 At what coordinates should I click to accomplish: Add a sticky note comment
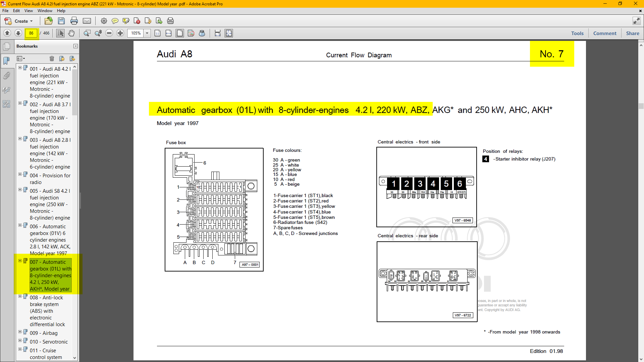pyautogui.click(x=115, y=21)
